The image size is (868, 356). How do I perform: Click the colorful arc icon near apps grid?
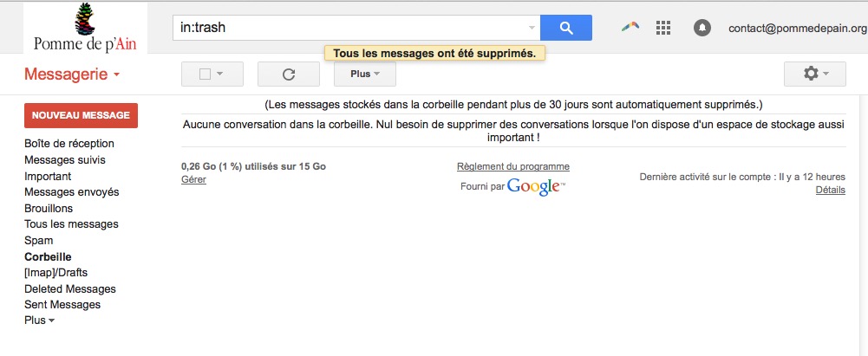[x=630, y=26]
